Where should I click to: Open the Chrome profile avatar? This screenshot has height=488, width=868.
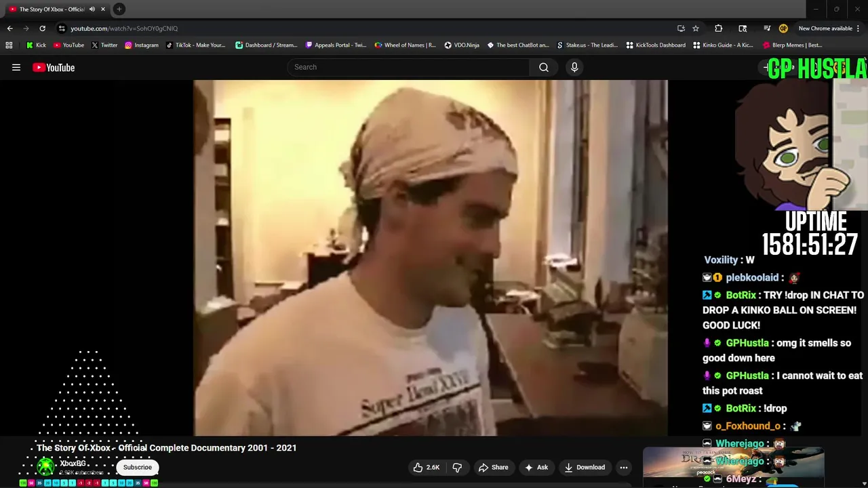click(x=783, y=28)
